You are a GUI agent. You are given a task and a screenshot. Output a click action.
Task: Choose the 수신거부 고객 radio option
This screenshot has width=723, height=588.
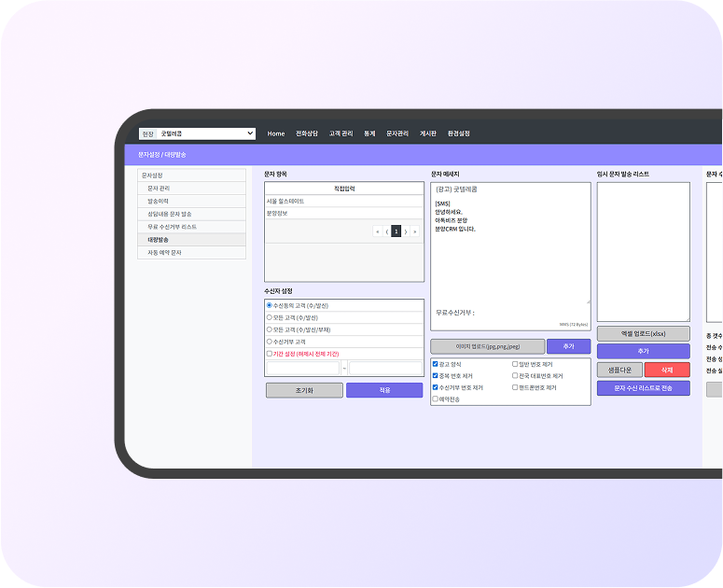click(x=270, y=342)
